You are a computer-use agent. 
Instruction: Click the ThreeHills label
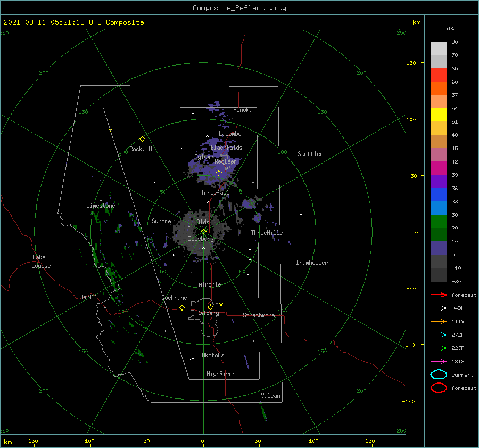click(x=267, y=233)
